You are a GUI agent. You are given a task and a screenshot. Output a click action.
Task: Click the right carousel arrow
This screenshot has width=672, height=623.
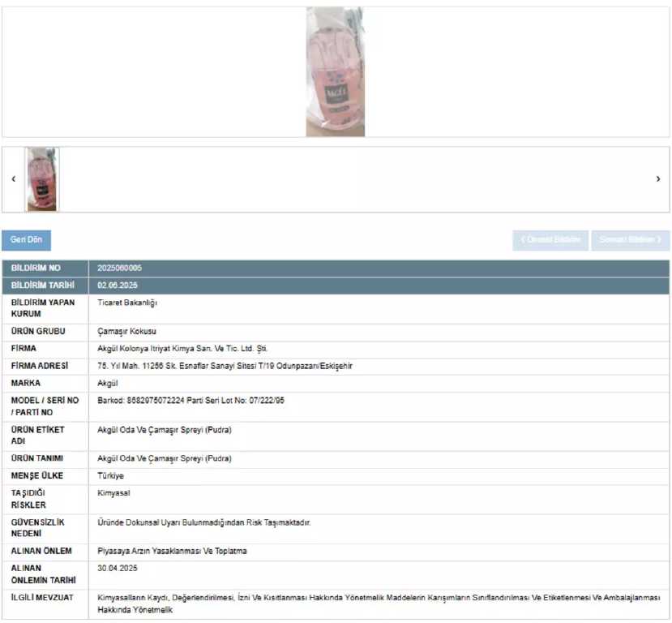click(658, 178)
